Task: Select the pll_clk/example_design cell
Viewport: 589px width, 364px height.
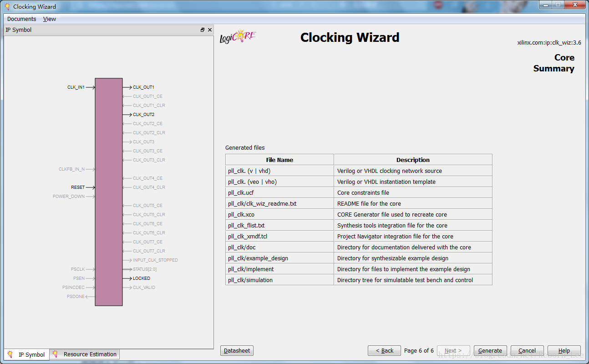Action: click(279, 258)
